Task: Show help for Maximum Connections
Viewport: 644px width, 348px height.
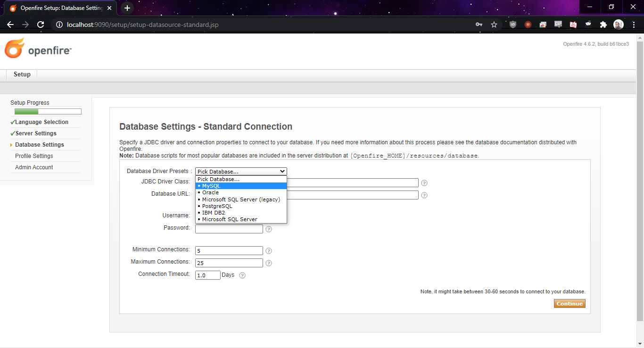Action: click(269, 263)
